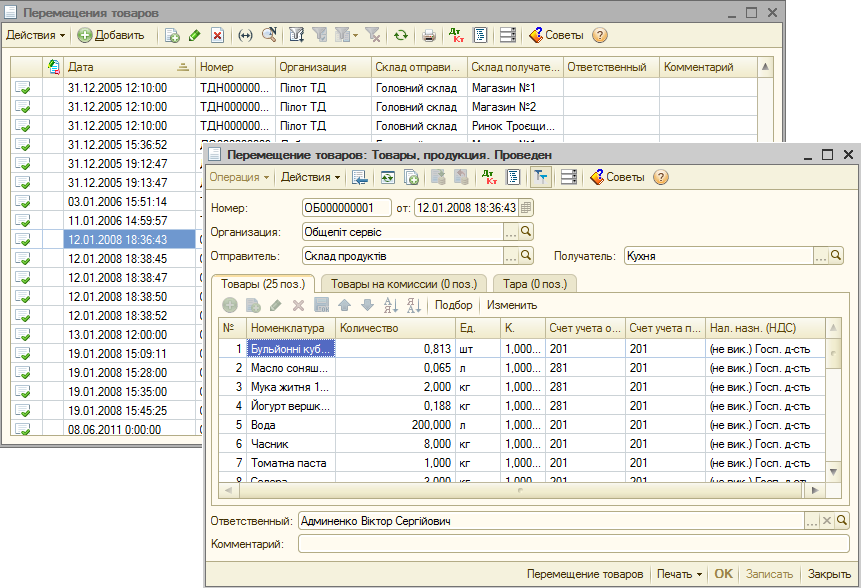
Task: Click the move row down arrow icon
Action: (367, 305)
